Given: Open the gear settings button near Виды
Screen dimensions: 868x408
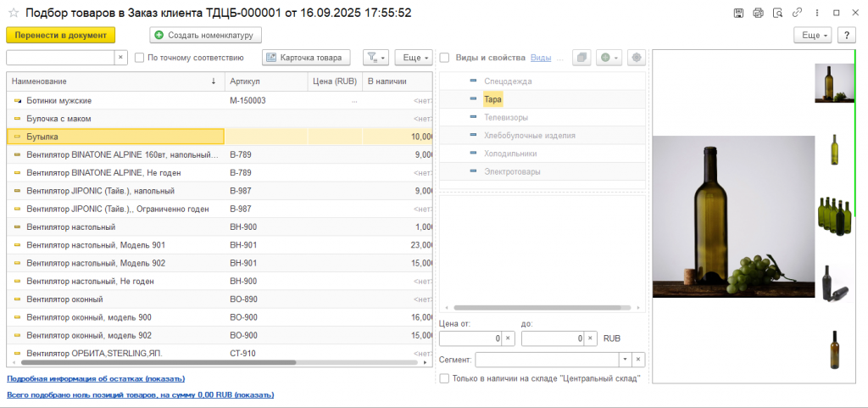Looking at the screenshot, I should click(636, 57).
